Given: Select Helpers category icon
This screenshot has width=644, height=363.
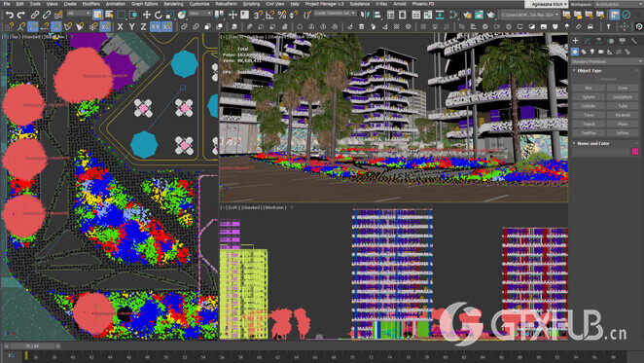Looking at the screenshot, I should tap(610, 52).
